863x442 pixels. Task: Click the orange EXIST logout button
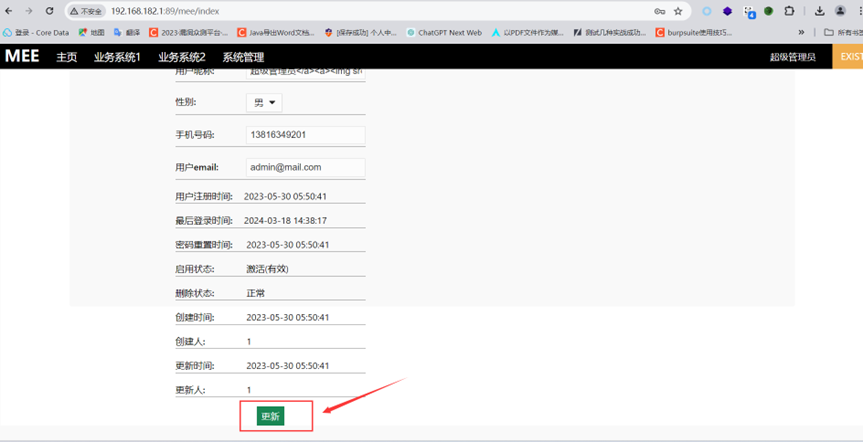tap(848, 57)
